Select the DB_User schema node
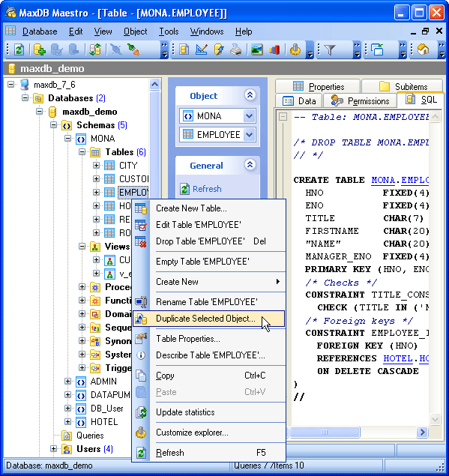 107,409
